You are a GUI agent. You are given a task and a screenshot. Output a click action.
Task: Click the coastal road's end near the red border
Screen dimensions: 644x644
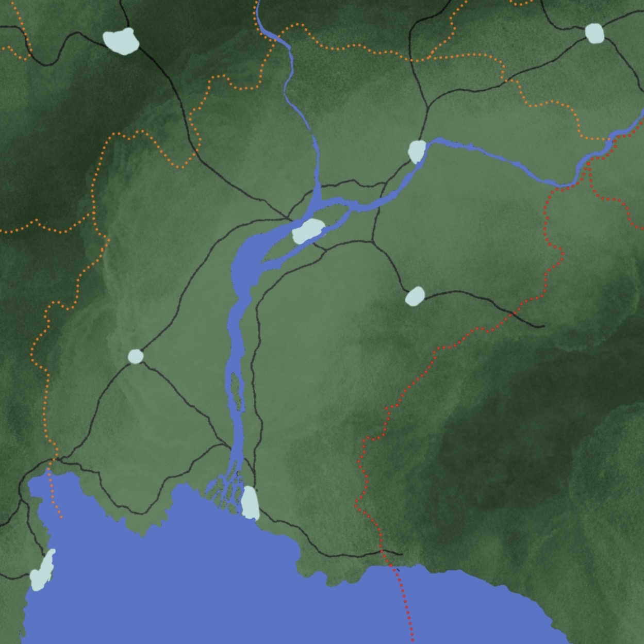click(399, 554)
